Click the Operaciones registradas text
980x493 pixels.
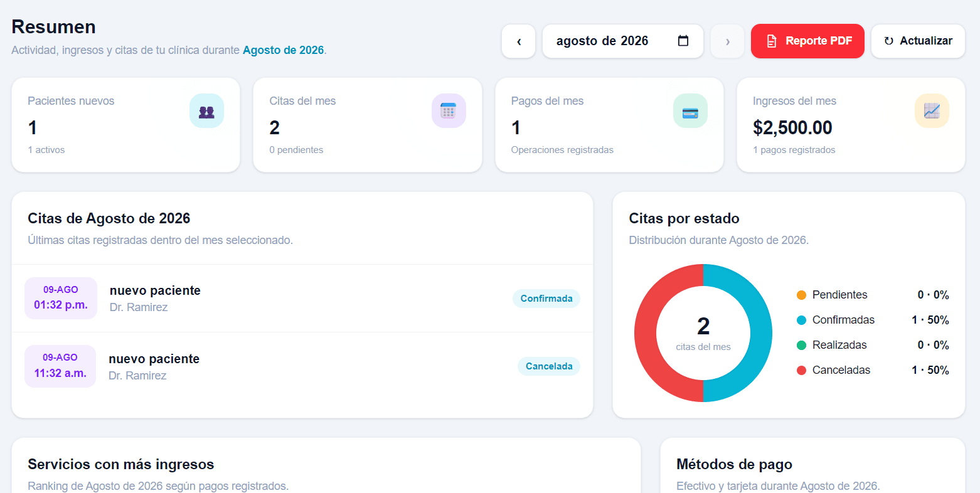562,150
